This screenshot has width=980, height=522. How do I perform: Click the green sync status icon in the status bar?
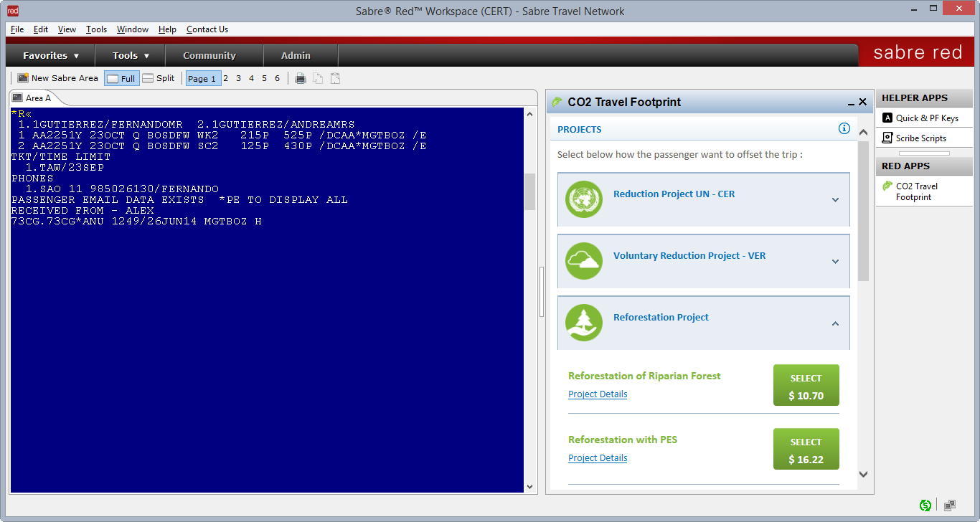tap(925, 506)
